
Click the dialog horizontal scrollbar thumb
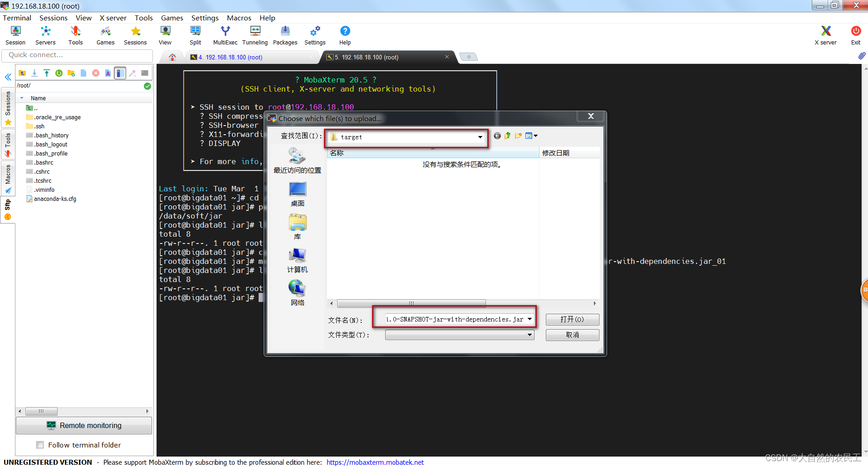[412, 303]
